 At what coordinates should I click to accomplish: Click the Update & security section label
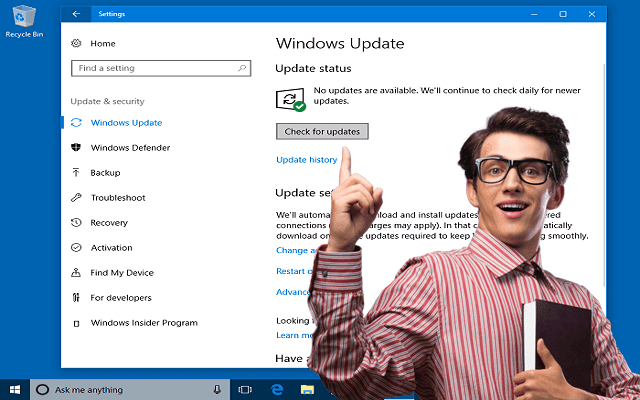tap(107, 101)
